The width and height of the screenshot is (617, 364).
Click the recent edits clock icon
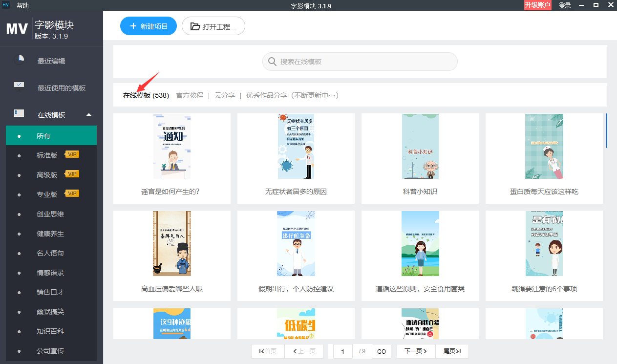(19, 60)
